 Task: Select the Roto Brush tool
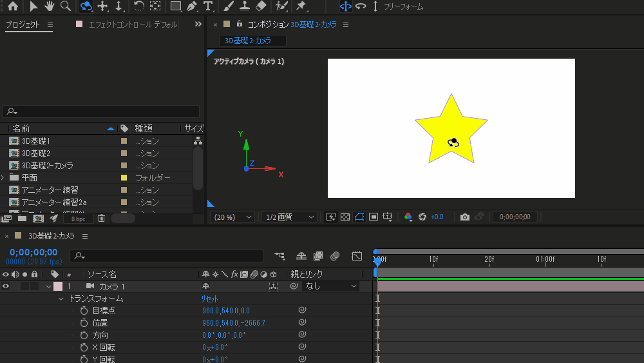click(x=281, y=6)
